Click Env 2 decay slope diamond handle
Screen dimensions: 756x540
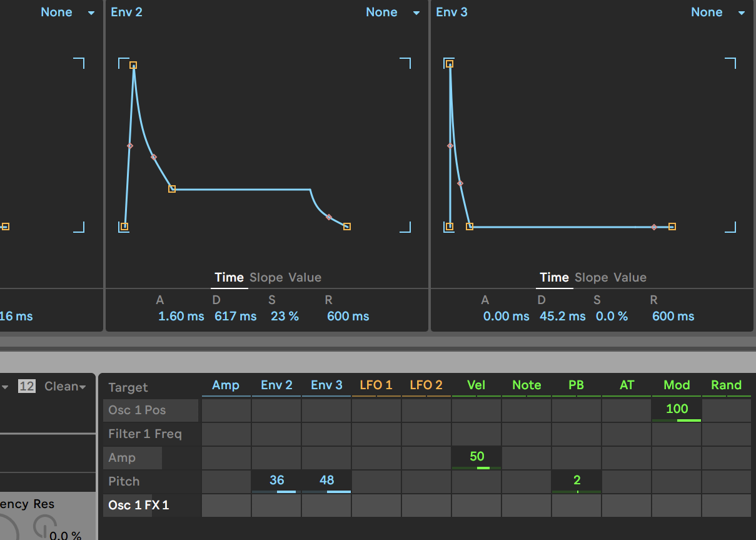pyautogui.click(x=154, y=157)
